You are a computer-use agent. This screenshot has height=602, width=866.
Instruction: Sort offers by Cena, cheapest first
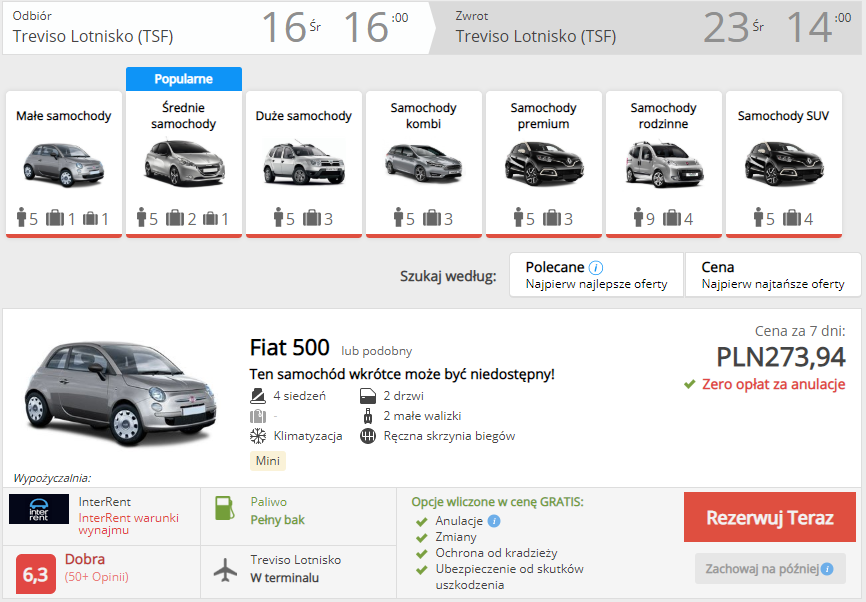(x=773, y=275)
